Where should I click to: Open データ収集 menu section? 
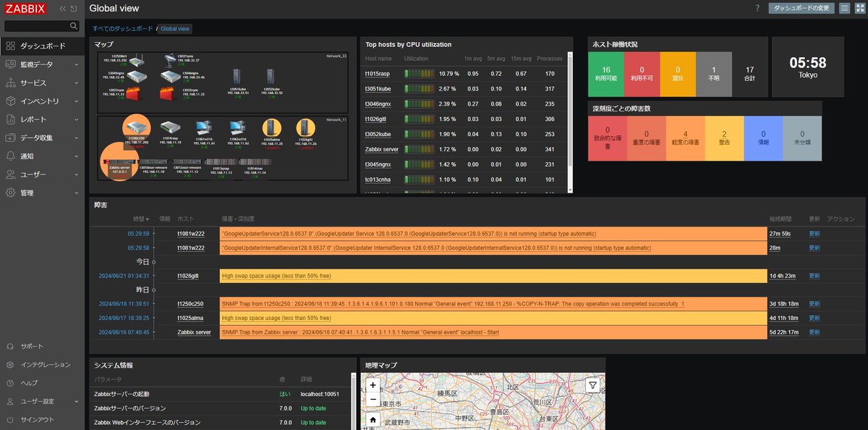coord(43,138)
